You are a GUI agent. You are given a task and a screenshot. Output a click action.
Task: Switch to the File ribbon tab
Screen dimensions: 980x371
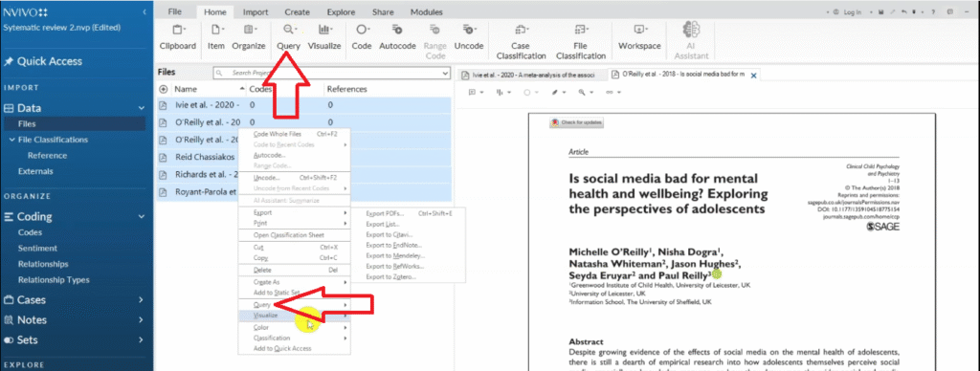pos(175,11)
